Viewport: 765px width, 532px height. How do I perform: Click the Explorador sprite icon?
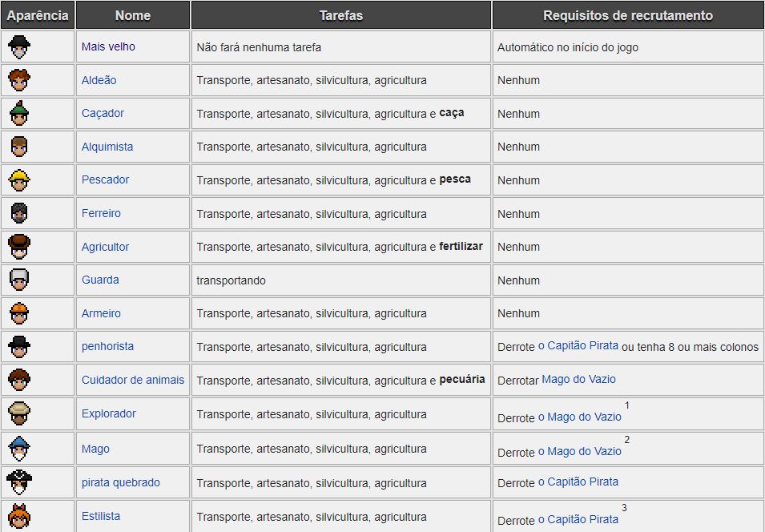pos(19,413)
